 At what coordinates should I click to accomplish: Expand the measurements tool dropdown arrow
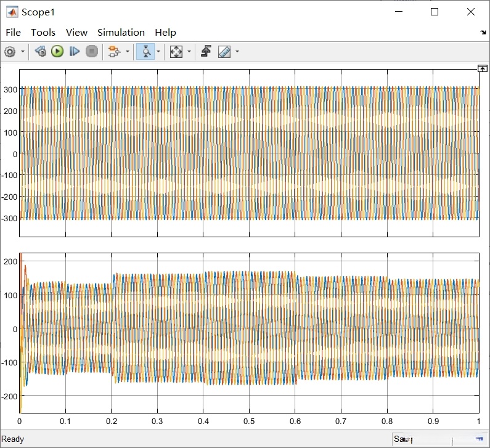237,52
